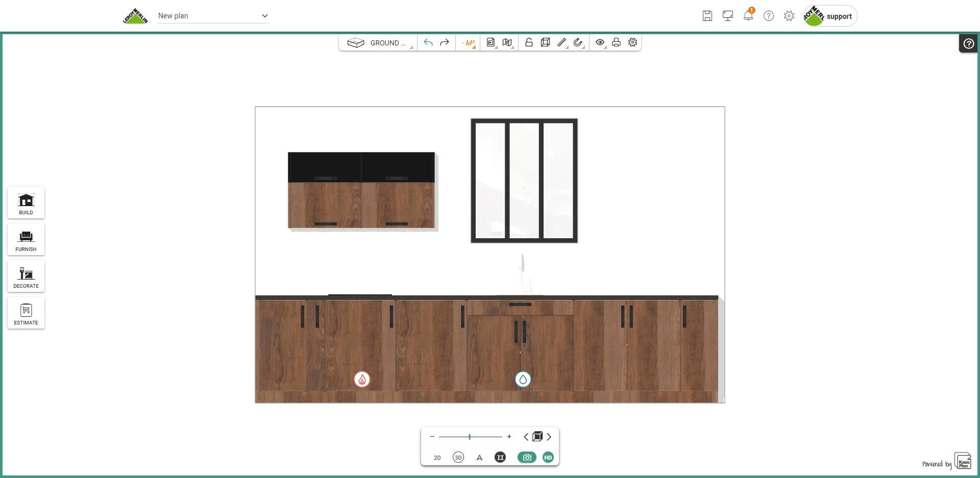The width and height of the screenshot is (980, 478).
Task: Click the wireframe cube icon in toolbar
Action: point(545,43)
